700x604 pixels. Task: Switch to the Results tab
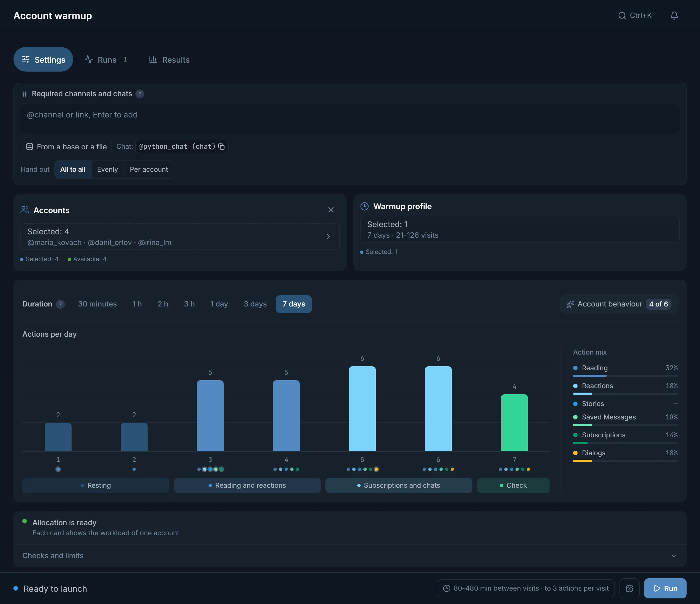click(170, 60)
